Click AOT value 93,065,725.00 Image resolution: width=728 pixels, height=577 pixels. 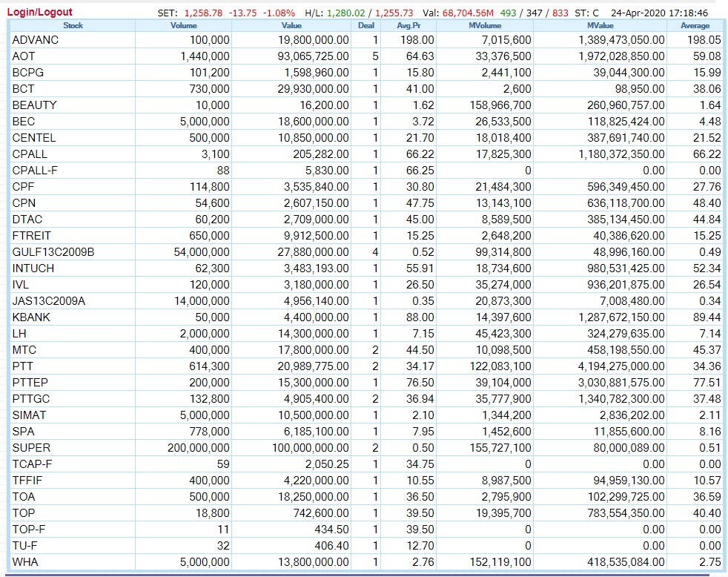coord(314,56)
